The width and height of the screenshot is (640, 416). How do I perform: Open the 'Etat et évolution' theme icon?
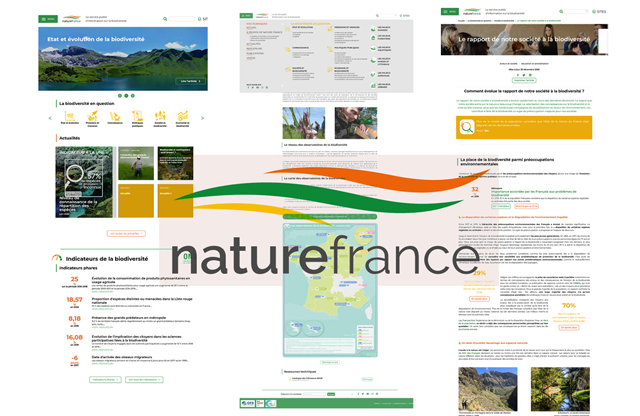[x=69, y=118]
